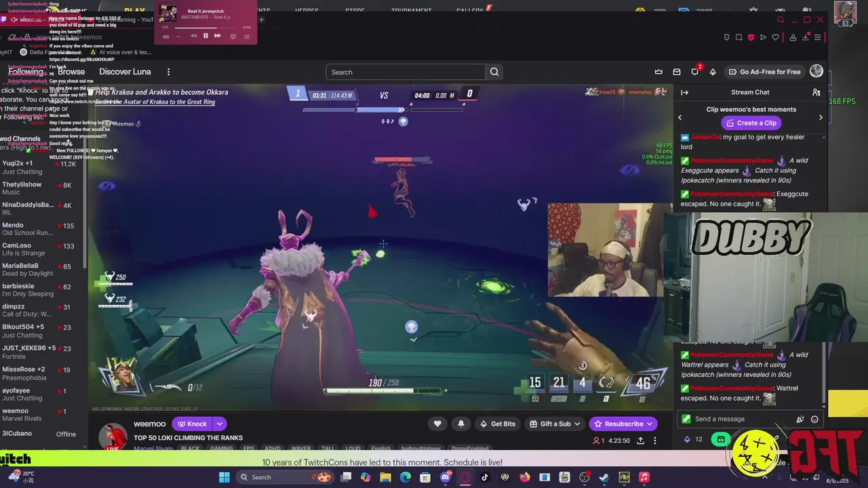The image size is (868, 488).
Task: Open Resubscribe dropdown button
Action: click(623, 424)
